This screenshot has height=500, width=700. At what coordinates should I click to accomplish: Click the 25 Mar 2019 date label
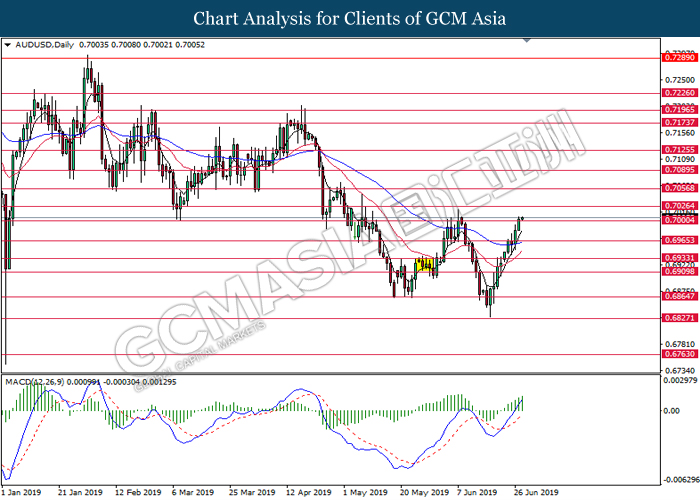point(252,492)
